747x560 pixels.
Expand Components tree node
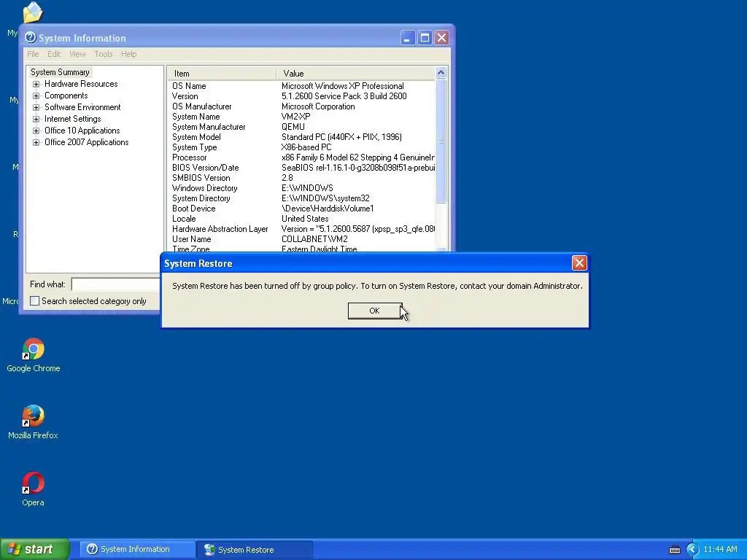point(36,96)
